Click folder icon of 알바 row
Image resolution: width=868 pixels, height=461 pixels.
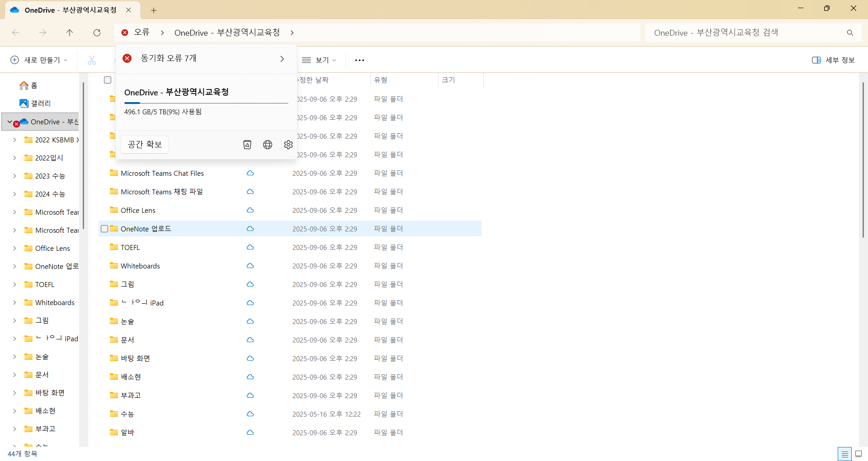114,432
